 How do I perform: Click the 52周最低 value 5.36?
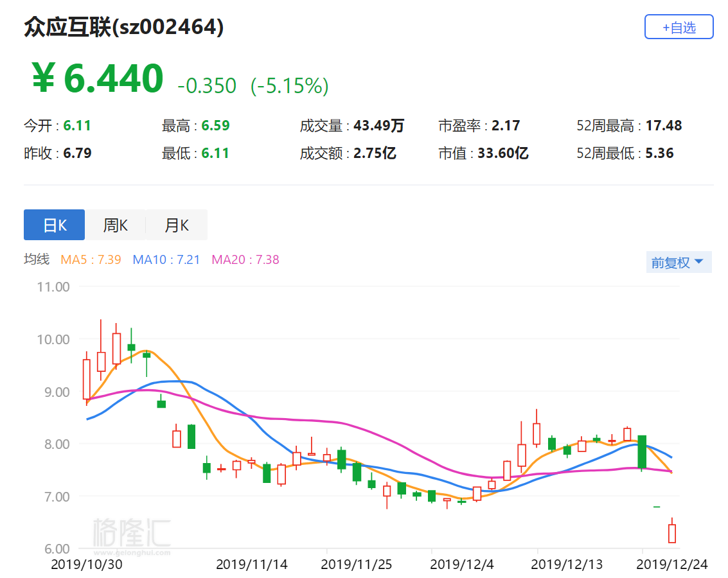659,153
